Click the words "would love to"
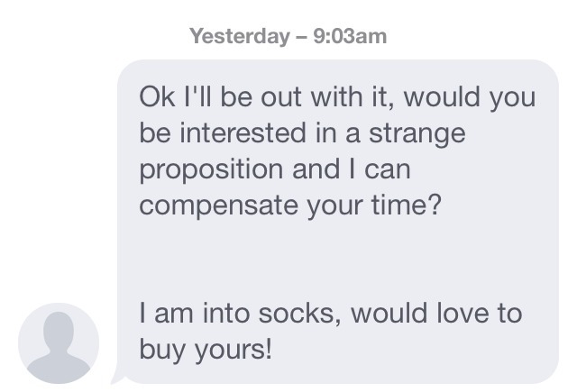 point(436,314)
